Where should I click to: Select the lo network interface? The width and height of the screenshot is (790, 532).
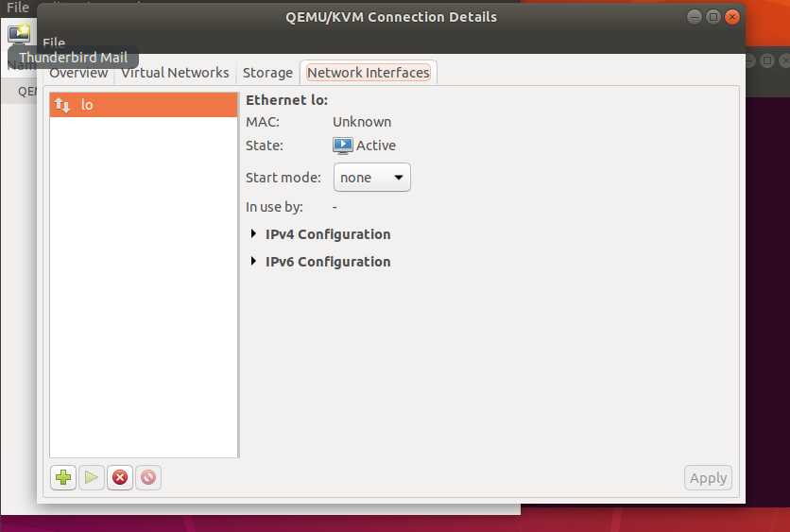coord(144,105)
